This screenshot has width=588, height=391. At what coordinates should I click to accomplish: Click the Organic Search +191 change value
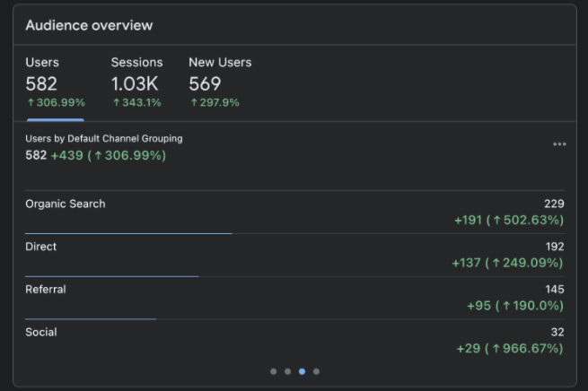pos(508,220)
